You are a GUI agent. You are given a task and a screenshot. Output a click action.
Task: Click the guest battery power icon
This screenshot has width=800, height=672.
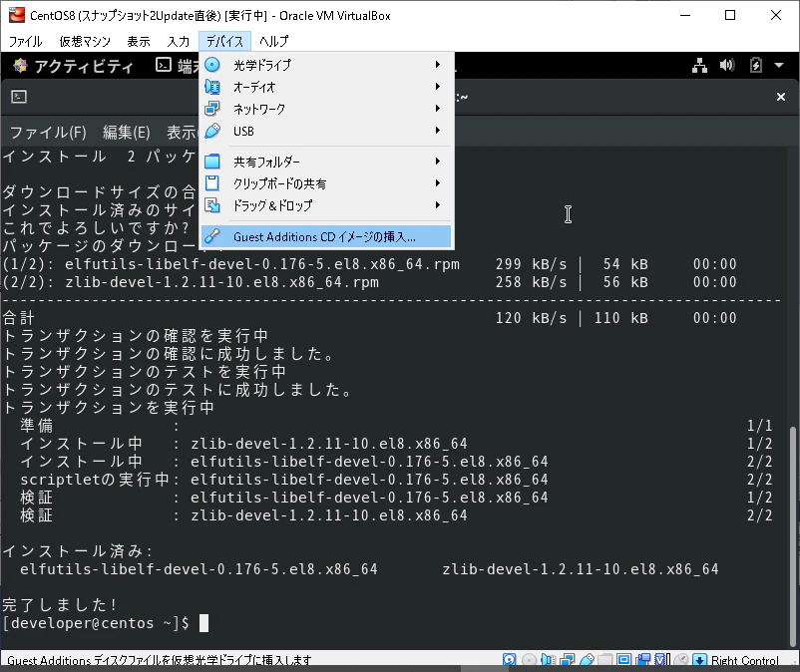(x=756, y=65)
